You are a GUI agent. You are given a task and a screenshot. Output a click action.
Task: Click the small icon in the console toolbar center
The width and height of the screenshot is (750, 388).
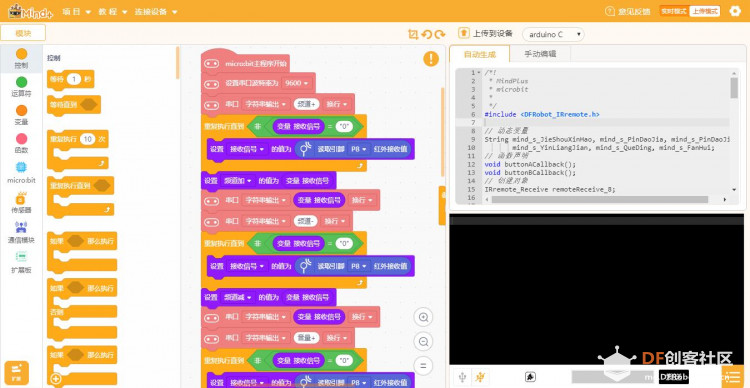(530, 377)
